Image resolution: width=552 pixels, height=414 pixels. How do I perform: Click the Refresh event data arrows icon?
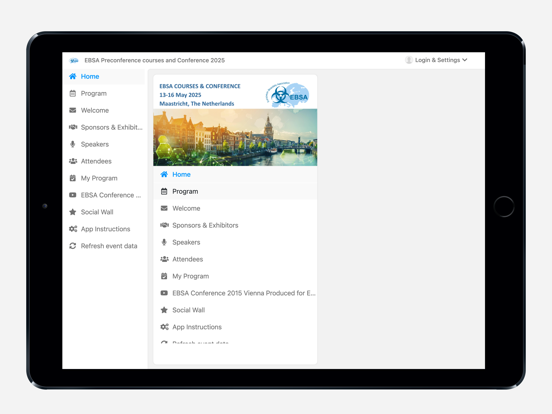tap(73, 246)
